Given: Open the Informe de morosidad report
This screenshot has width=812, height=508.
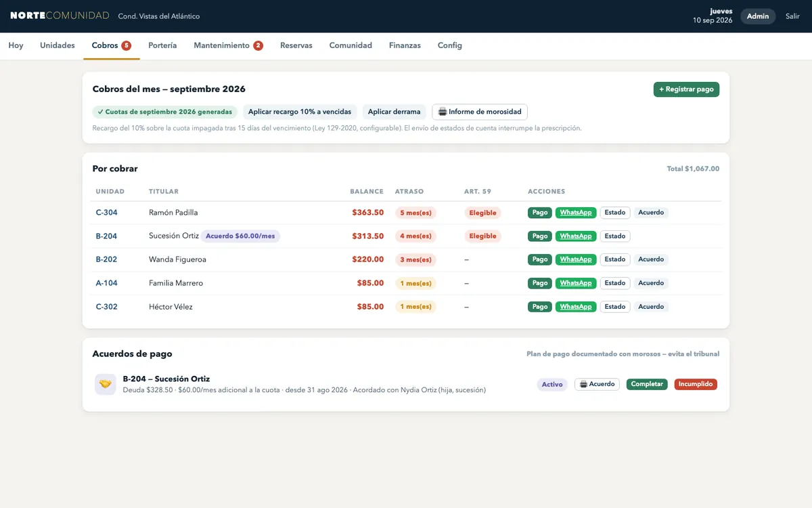Looking at the screenshot, I should tap(480, 112).
